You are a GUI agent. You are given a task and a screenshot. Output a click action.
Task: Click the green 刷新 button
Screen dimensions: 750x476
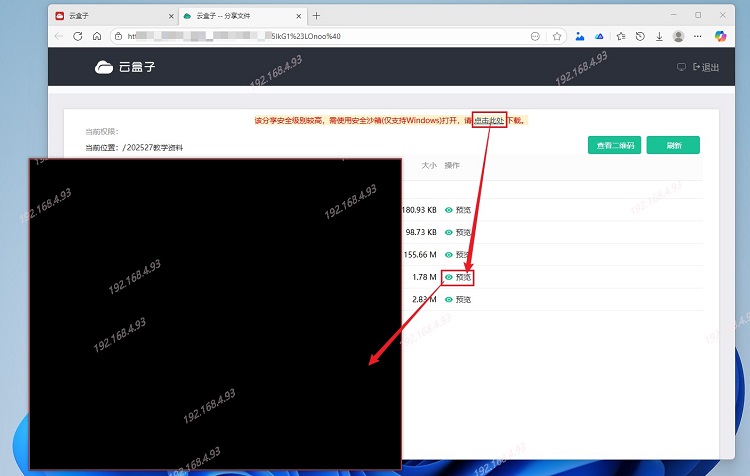pos(673,145)
